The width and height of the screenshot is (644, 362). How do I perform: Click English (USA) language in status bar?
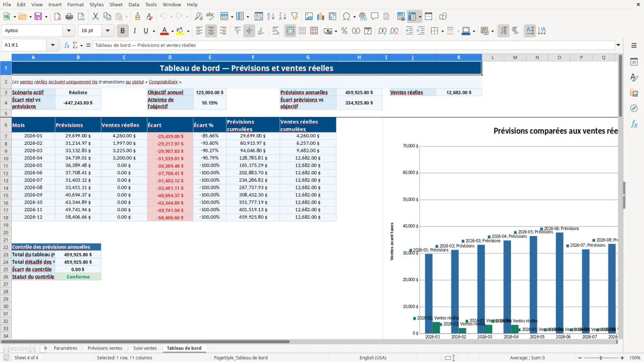[x=372, y=358]
